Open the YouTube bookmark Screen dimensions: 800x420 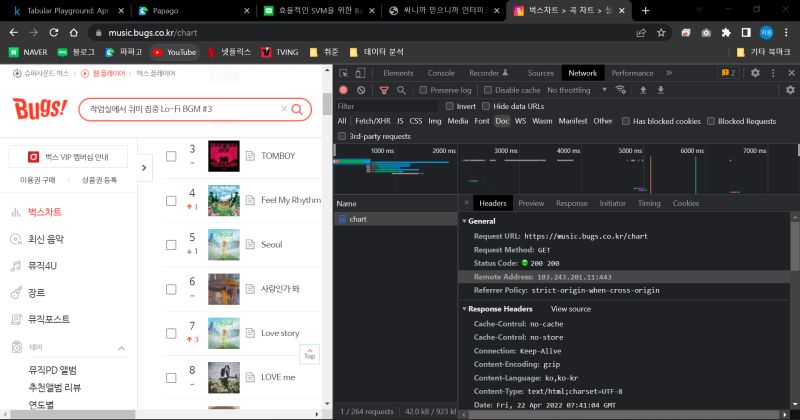174,52
